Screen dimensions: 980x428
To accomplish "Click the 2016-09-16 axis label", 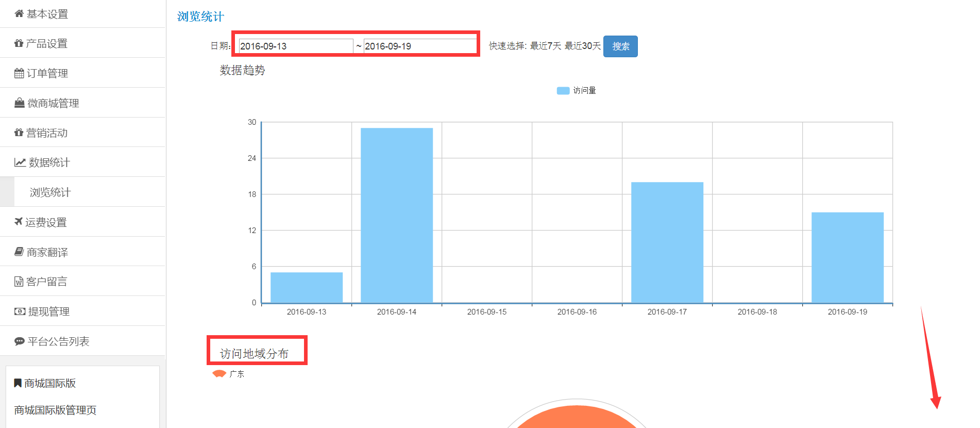I will (577, 312).
